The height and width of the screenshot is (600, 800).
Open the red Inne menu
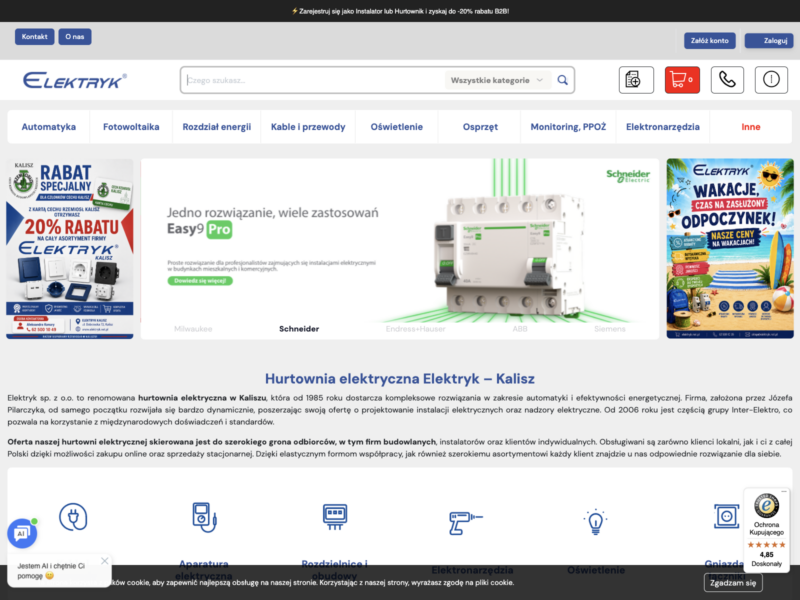(x=751, y=127)
